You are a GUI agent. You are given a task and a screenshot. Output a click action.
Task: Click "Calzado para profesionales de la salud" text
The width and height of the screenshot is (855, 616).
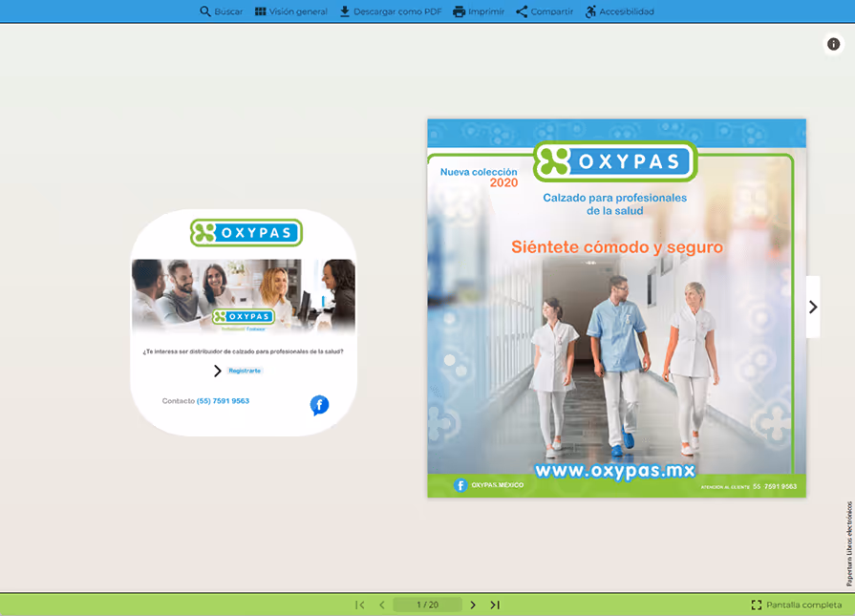[x=614, y=203]
